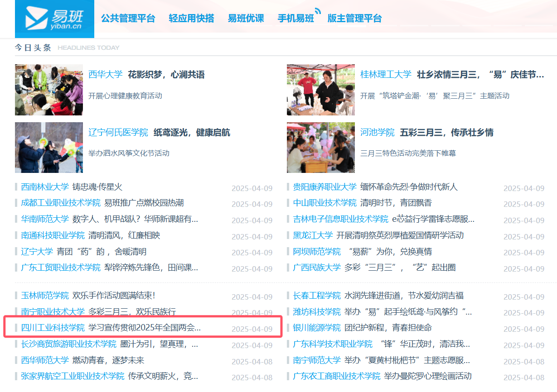Go to 易班优课 in navigation
The height and width of the screenshot is (392, 557).
pos(246,19)
